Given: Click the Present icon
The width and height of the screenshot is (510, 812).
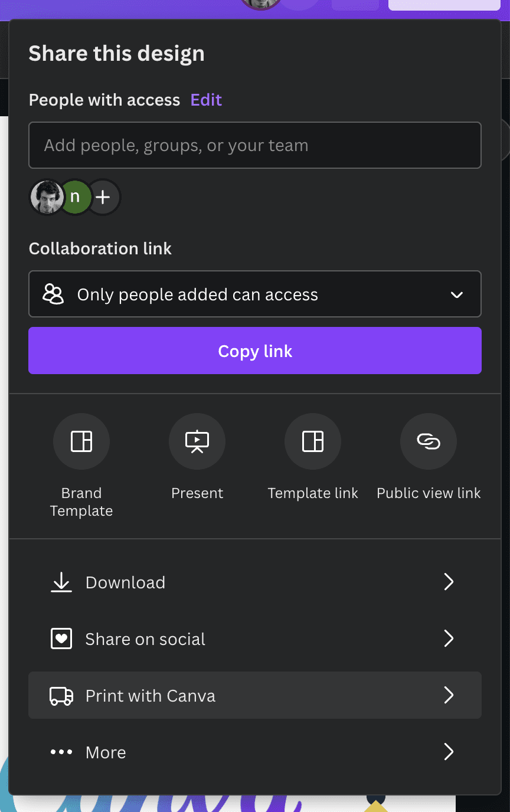Looking at the screenshot, I should [x=197, y=441].
